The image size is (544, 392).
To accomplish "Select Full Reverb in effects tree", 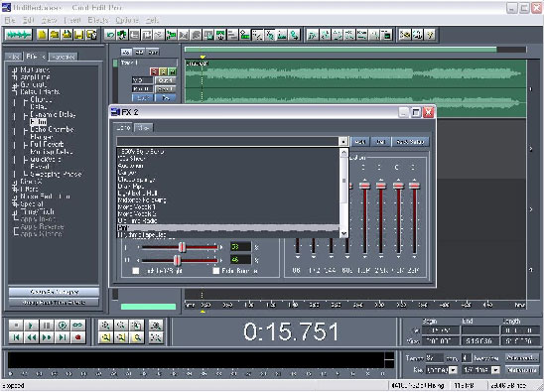I will pos(47,144).
